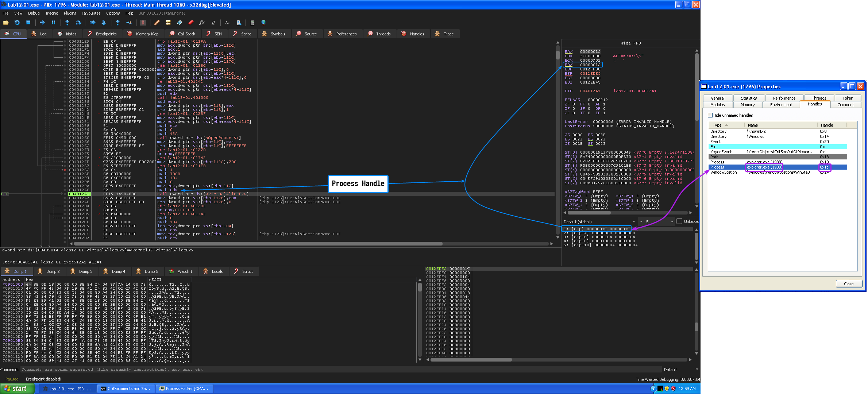Viewport: 868px width, 394px height.
Task: Click the Restart debugging toolbar icon
Action: 17,23
